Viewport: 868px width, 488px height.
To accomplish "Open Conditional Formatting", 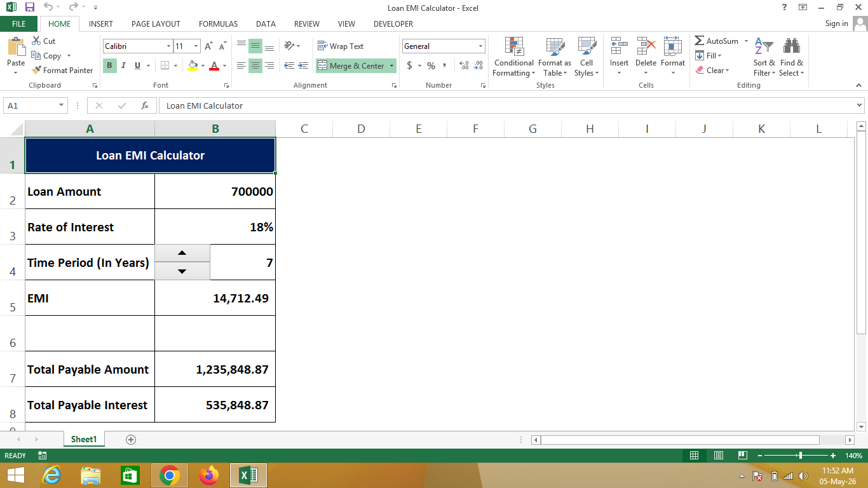I will tap(513, 57).
